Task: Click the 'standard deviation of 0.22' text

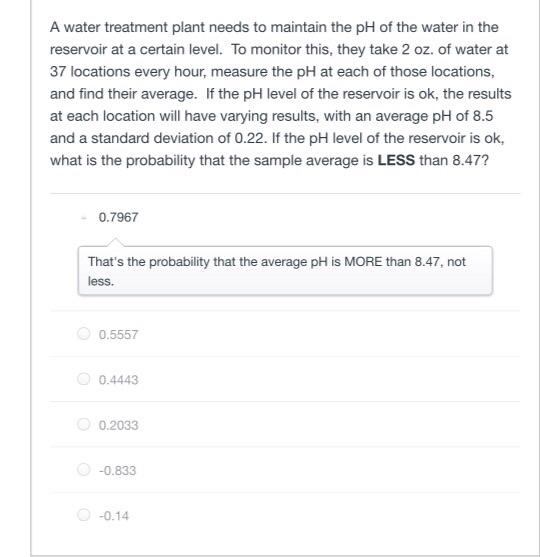Action: (178, 138)
